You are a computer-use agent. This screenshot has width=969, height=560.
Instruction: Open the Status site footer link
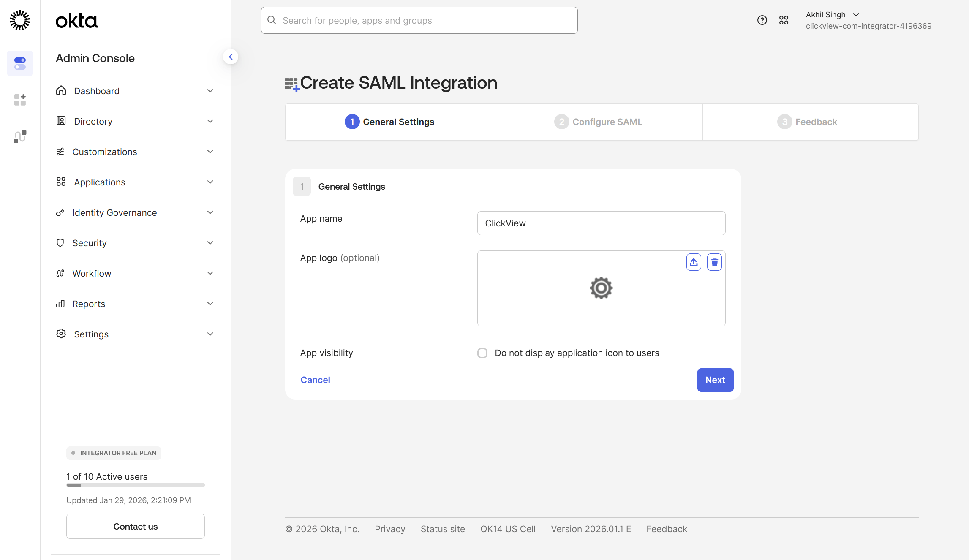point(443,529)
